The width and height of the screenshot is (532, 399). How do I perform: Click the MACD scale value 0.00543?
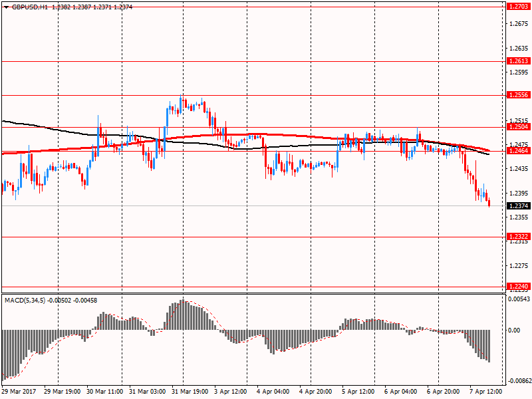[x=519, y=299]
